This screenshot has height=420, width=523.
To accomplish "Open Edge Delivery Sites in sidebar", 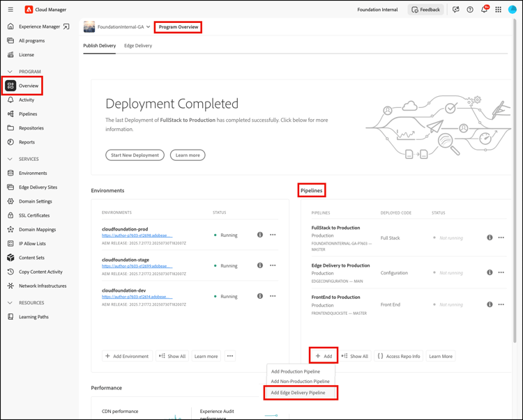I will pos(38,187).
